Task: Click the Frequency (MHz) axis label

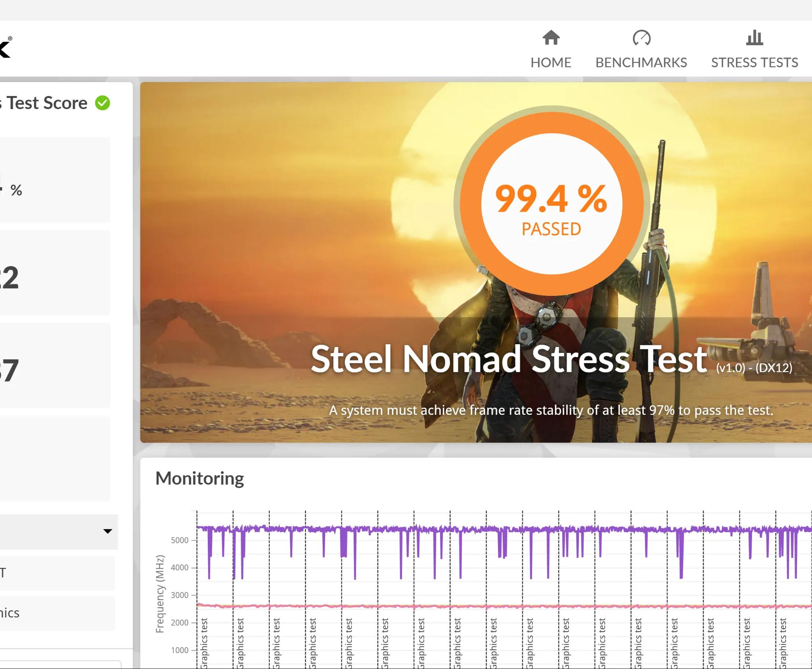Action: [x=160, y=594]
